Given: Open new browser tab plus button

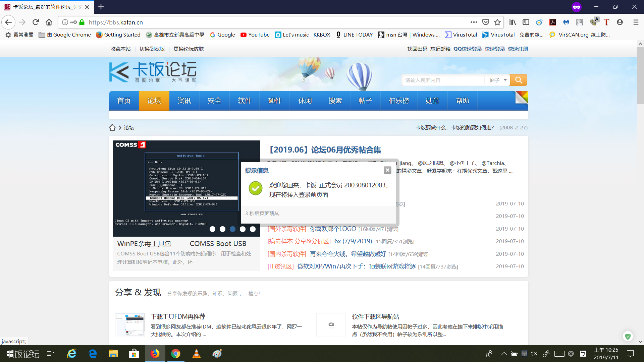Looking at the screenshot, I should click(x=101, y=7).
